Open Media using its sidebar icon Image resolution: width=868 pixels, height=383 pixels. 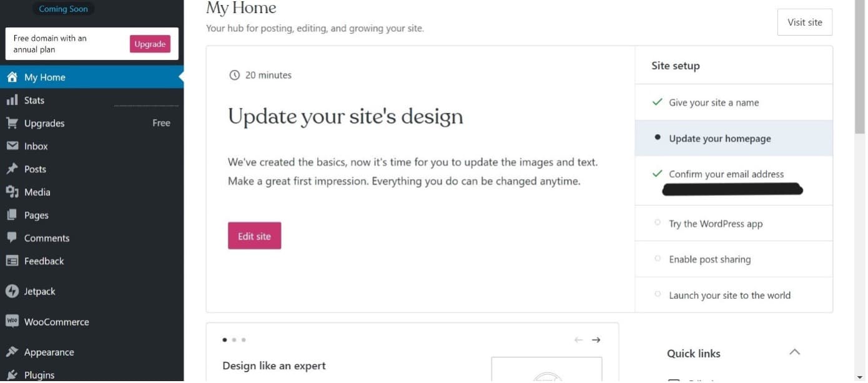coord(12,192)
